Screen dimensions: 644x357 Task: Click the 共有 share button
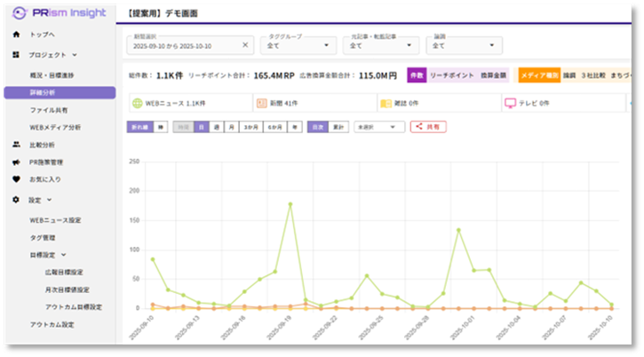(428, 127)
